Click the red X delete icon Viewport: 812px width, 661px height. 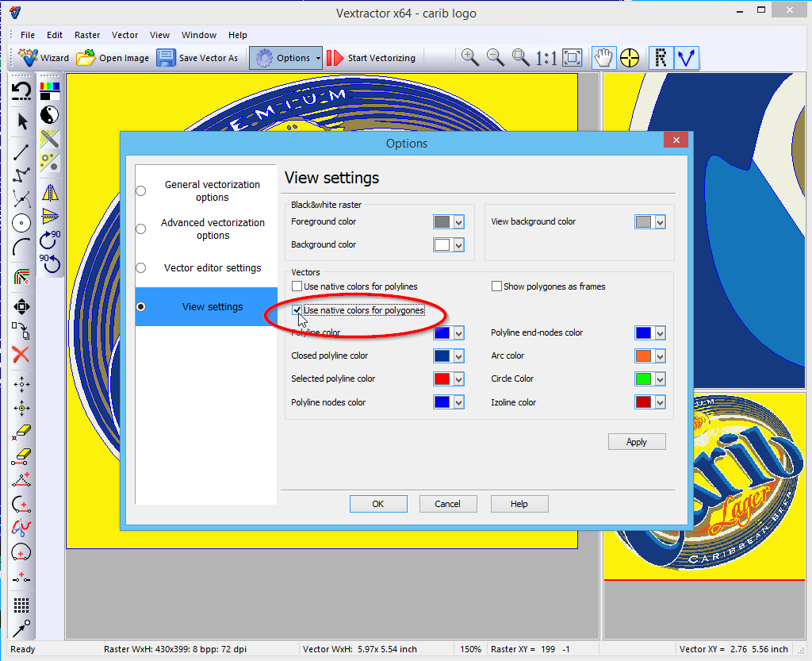click(x=21, y=354)
